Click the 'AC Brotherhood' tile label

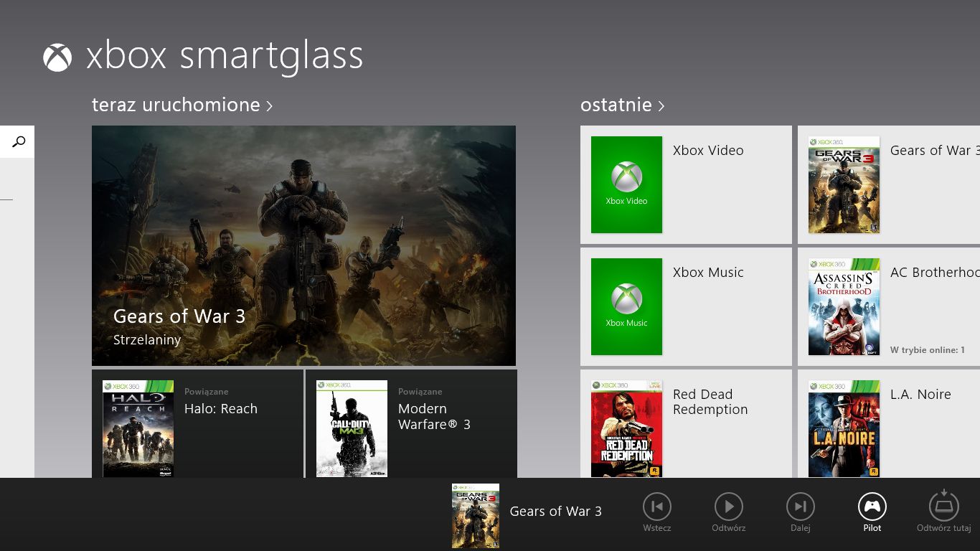(x=935, y=273)
